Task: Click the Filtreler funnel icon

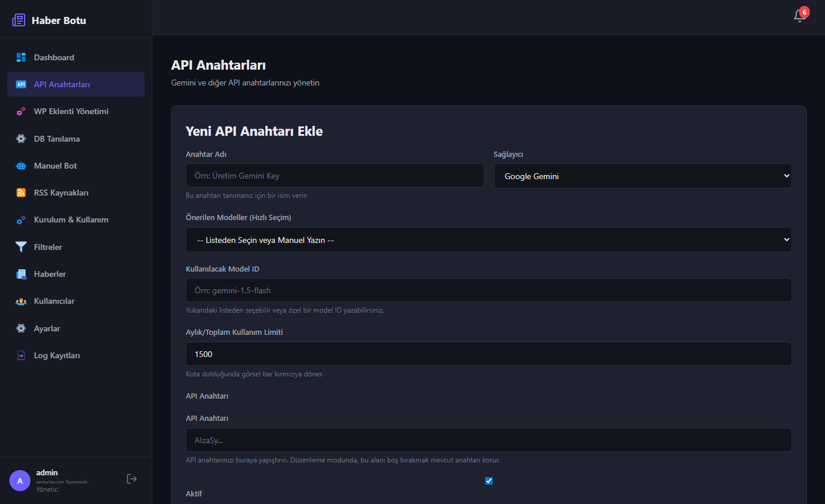Action: (21, 247)
